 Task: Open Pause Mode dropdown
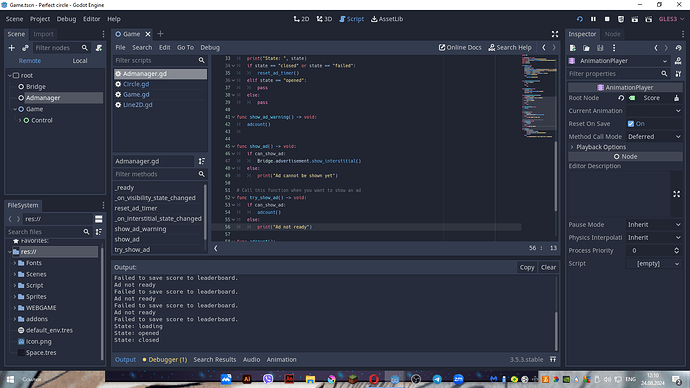point(654,224)
